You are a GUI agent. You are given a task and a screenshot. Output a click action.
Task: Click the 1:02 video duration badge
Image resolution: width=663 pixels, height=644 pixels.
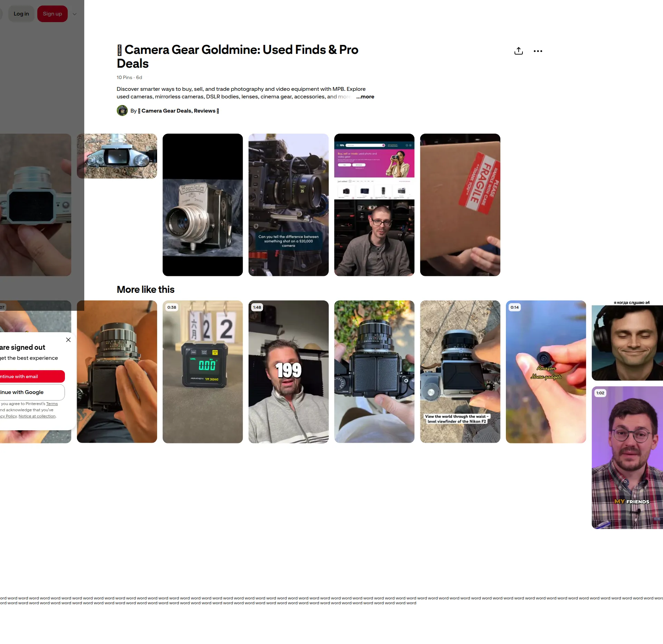[600, 393]
